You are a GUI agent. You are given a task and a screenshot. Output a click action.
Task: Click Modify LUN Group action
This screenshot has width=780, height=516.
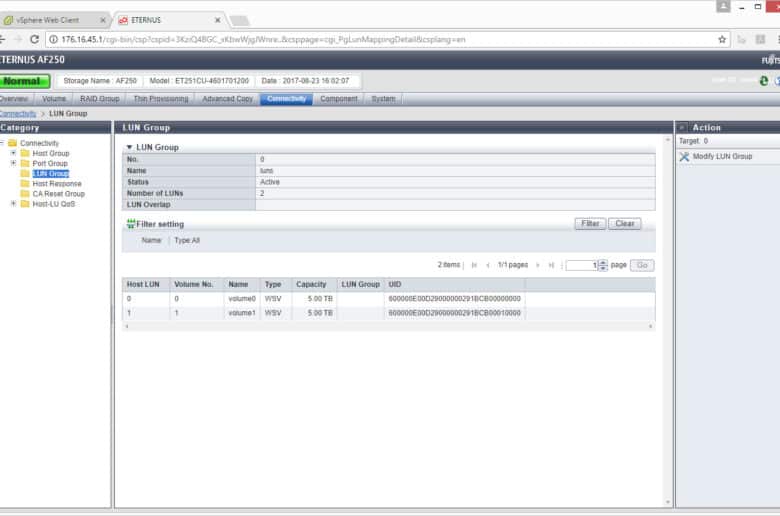pyautogui.click(x=722, y=156)
